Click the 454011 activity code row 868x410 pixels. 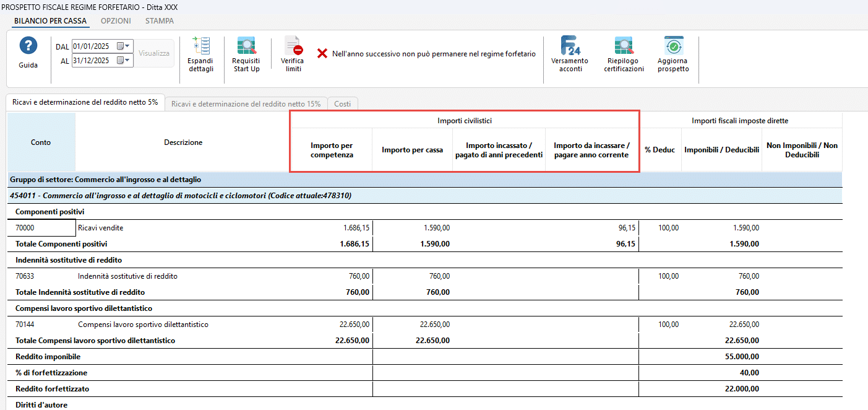coord(424,196)
